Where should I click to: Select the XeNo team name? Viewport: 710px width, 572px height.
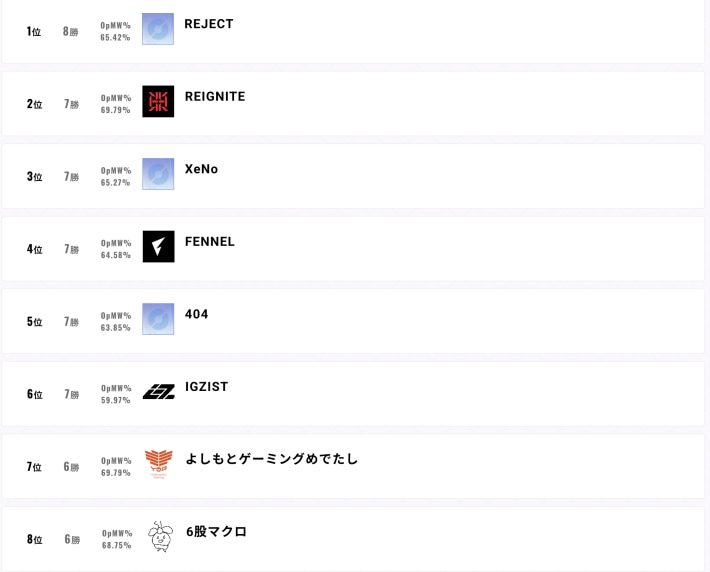coord(201,169)
